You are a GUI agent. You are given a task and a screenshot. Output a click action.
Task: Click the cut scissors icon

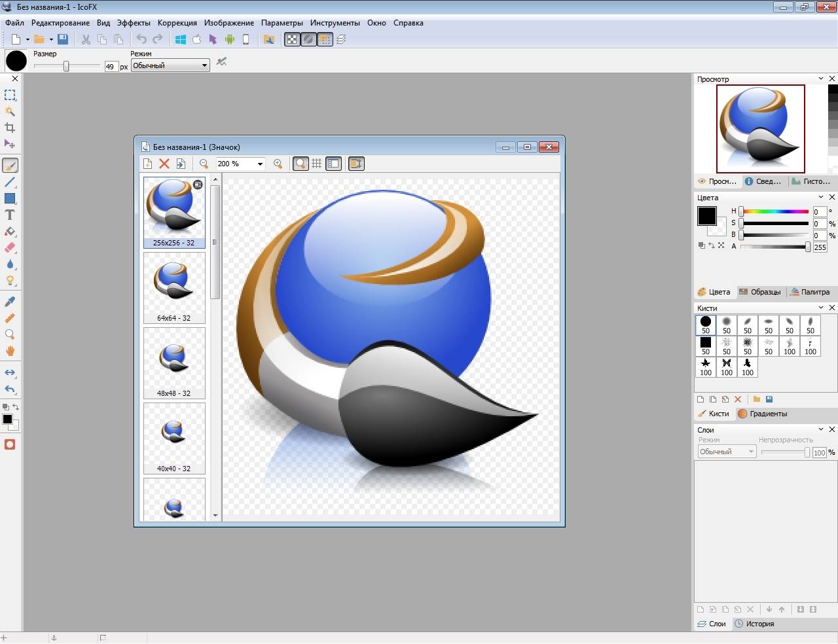pyautogui.click(x=86, y=39)
